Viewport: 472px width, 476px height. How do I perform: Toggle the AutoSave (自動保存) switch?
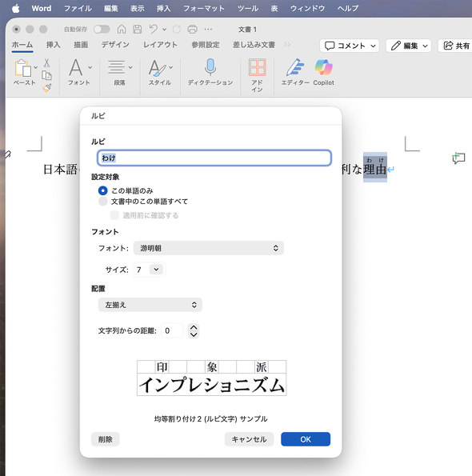click(102, 29)
